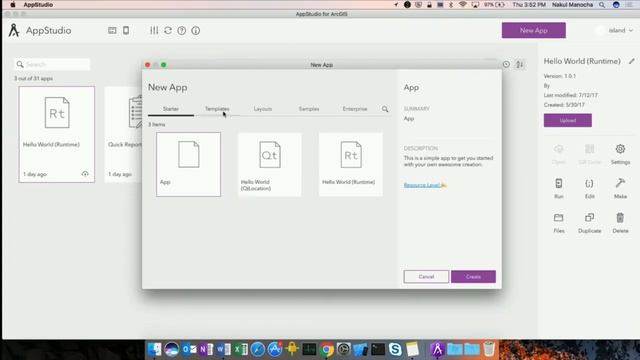Click the sort order icon in the main window
Screen dimensions: 640x360
point(520,64)
